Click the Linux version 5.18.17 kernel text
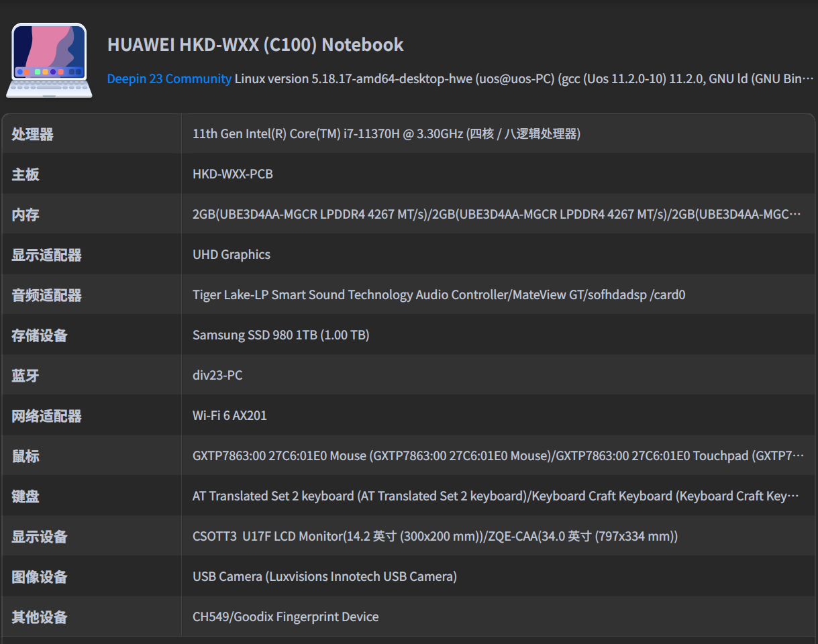 [523, 78]
